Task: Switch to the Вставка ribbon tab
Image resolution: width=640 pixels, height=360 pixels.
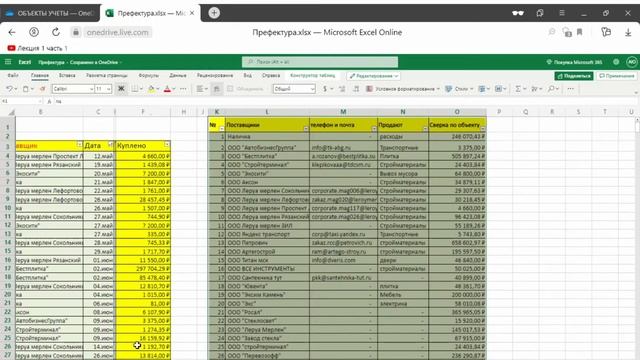Action: point(67,76)
